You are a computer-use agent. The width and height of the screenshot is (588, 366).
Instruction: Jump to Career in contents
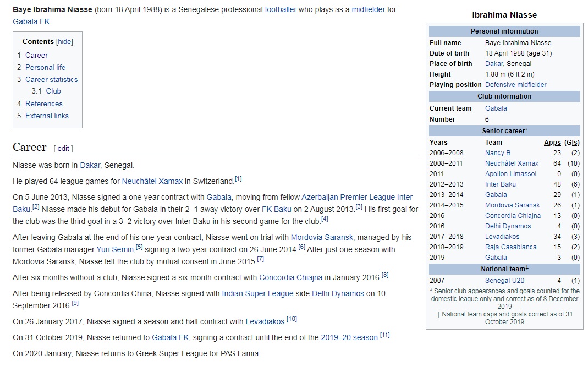pyautogui.click(x=36, y=55)
